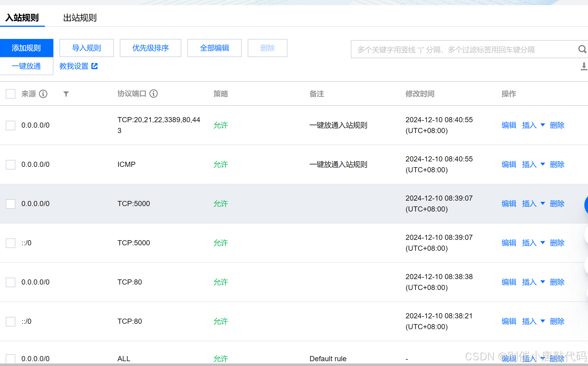The height and width of the screenshot is (366, 588).
Task: Expand 插入 dropdown arrow on ICMP row
Action: pos(543,164)
